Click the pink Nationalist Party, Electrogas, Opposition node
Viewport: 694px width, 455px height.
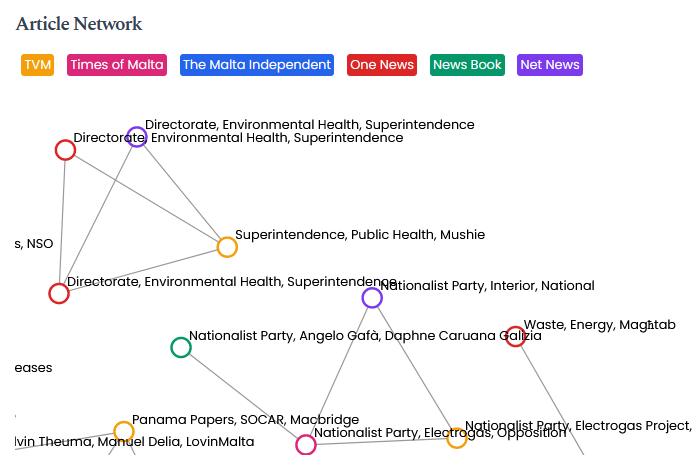tap(306, 445)
